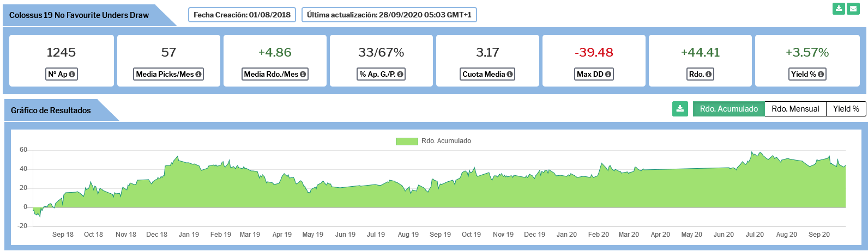Click the Max DD label box
868x252 pixels.
[594, 74]
